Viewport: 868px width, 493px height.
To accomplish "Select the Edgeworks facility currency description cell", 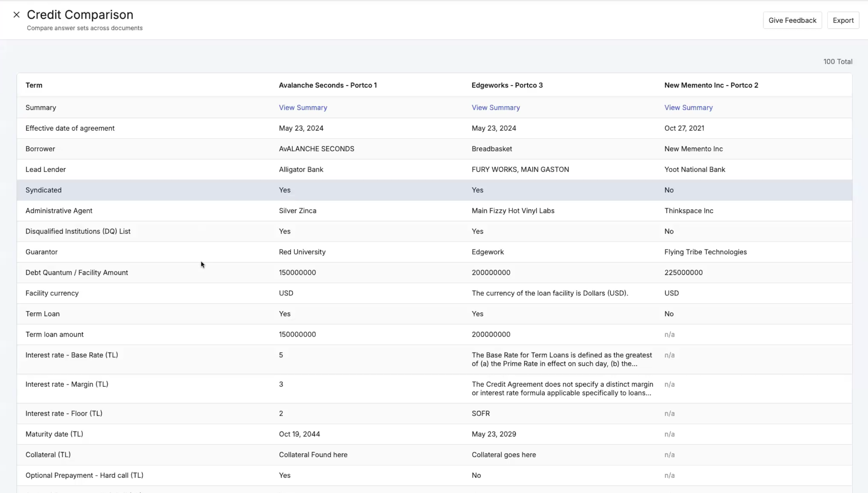I will tap(549, 293).
